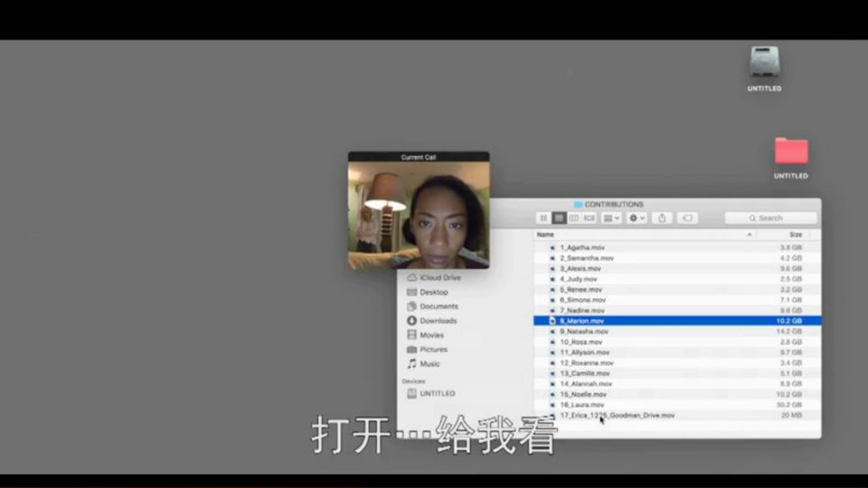Click the Edit Tags toolbar icon
The height and width of the screenshot is (488, 868).
687,218
